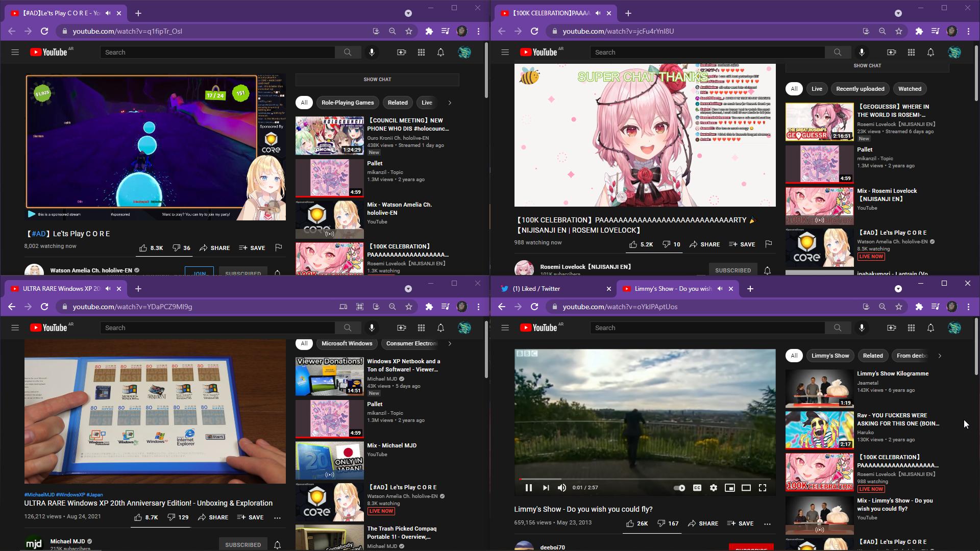Open YouTube apps grid in Windows XP window

coord(421,328)
